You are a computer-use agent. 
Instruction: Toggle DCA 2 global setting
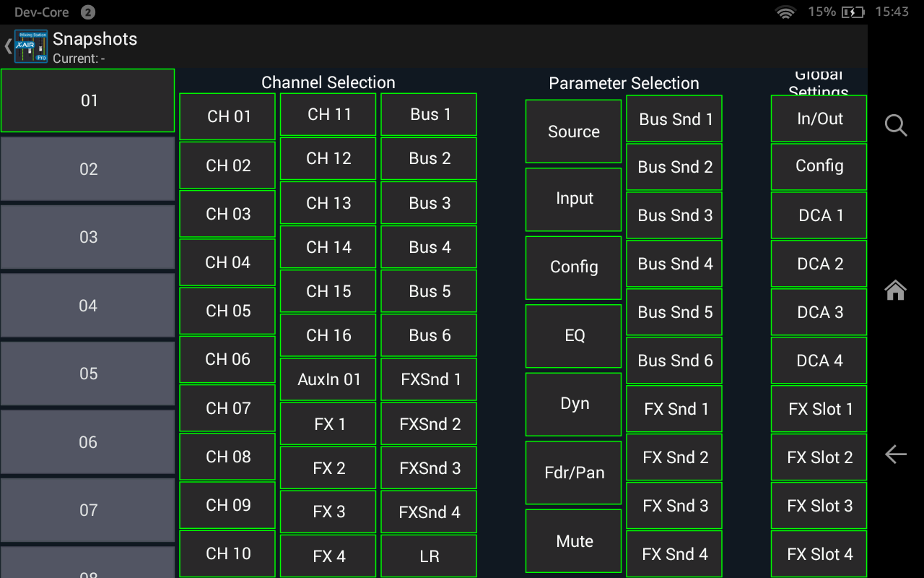pyautogui.click(x=819, y=264)
